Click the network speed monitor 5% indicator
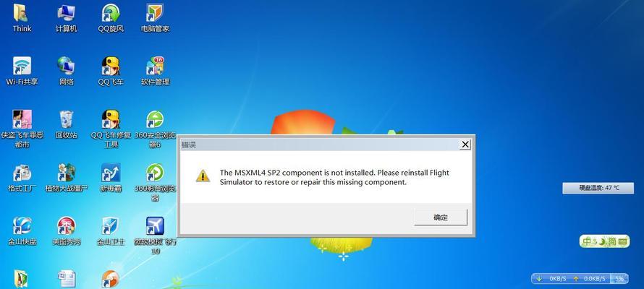Screen dimensions: 644x289 [619, 279]
